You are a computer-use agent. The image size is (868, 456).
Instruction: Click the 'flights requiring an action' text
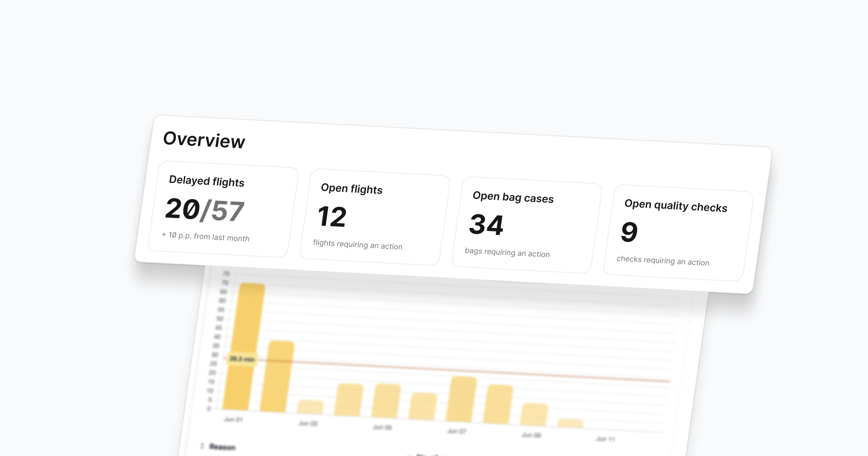tap(357, 245)
